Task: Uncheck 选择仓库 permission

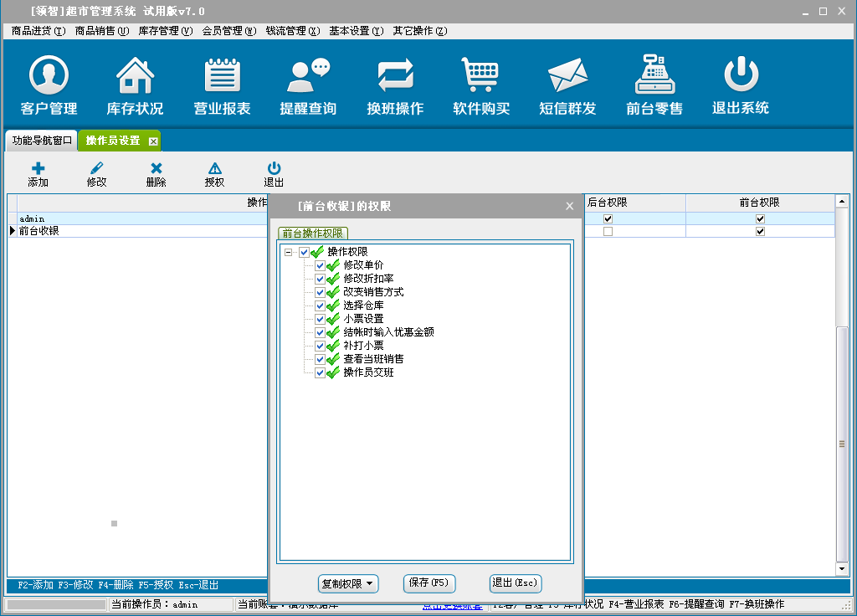Action: [321, 305]
